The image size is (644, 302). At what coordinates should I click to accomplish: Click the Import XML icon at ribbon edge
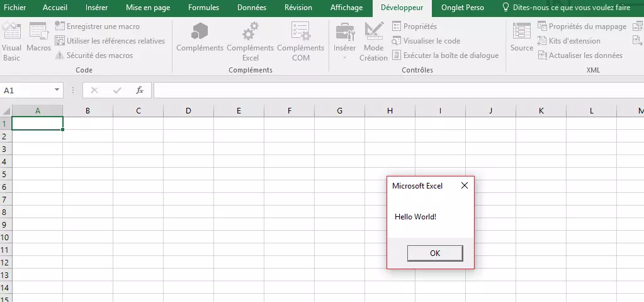point(638,26)
